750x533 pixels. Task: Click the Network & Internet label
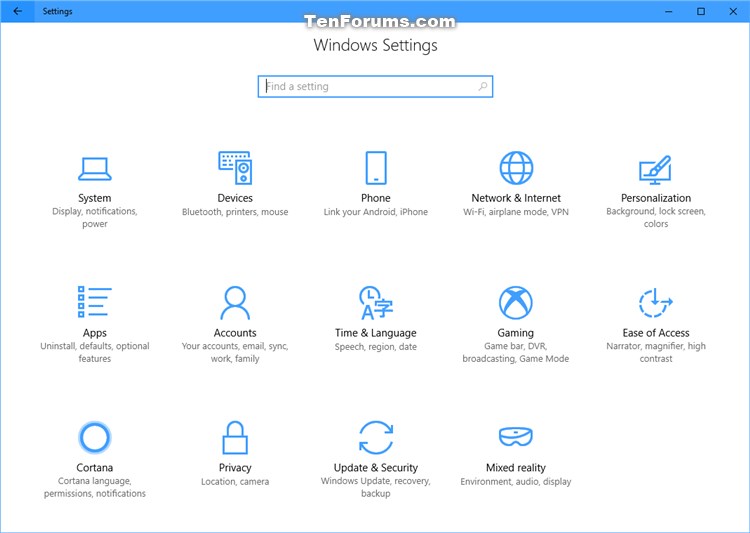[x=516, y=198]
